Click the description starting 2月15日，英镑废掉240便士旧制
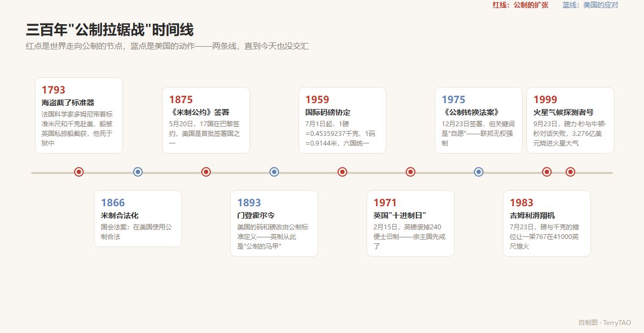This screenshot has height=333, width=644. 409,236
